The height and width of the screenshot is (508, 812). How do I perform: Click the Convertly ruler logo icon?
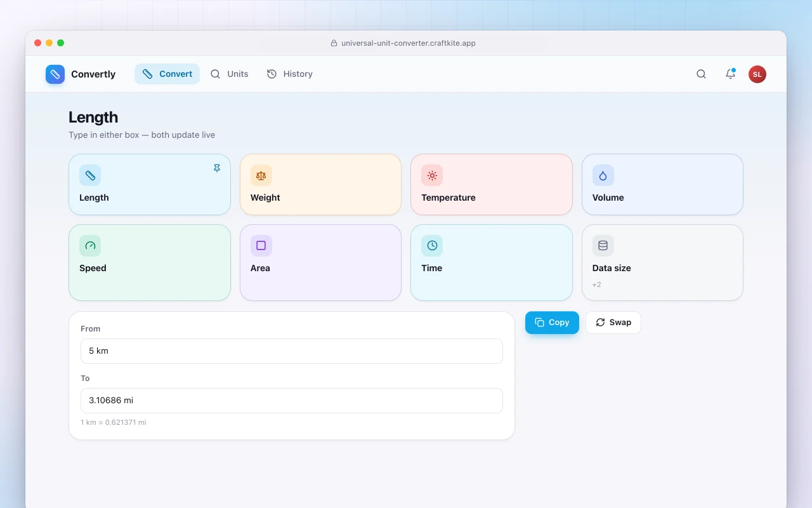tap(55, 74)
